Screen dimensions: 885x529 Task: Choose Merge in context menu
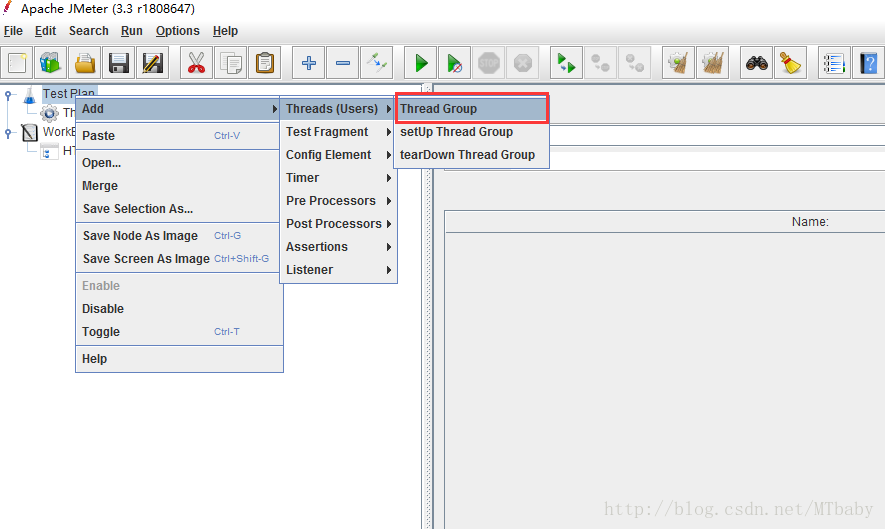[179, 186]
